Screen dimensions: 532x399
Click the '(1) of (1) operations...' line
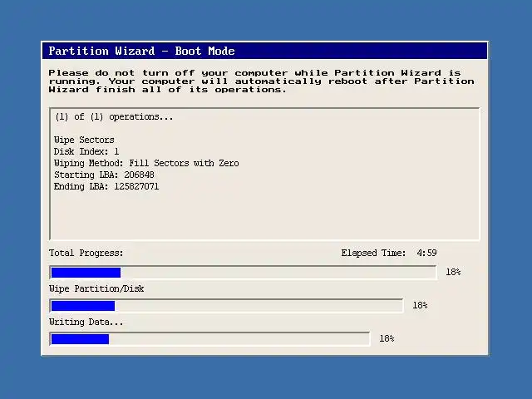click(114, 116)
